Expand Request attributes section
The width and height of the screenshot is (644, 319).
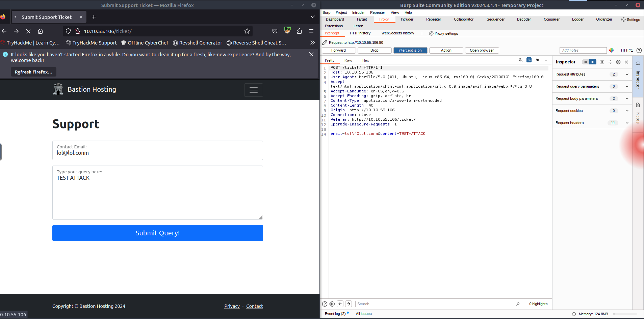click(x=627, y=74)
